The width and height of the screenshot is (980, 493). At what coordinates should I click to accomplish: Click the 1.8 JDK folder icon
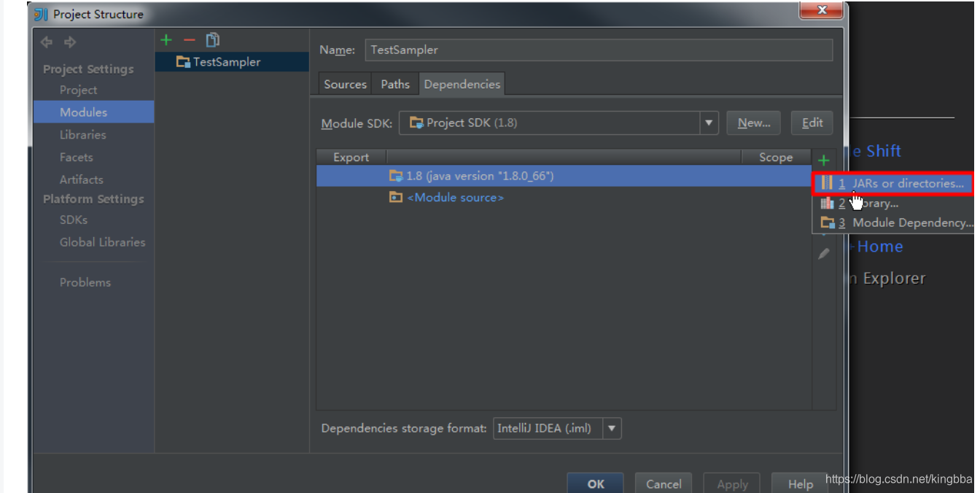pos(396,176)
